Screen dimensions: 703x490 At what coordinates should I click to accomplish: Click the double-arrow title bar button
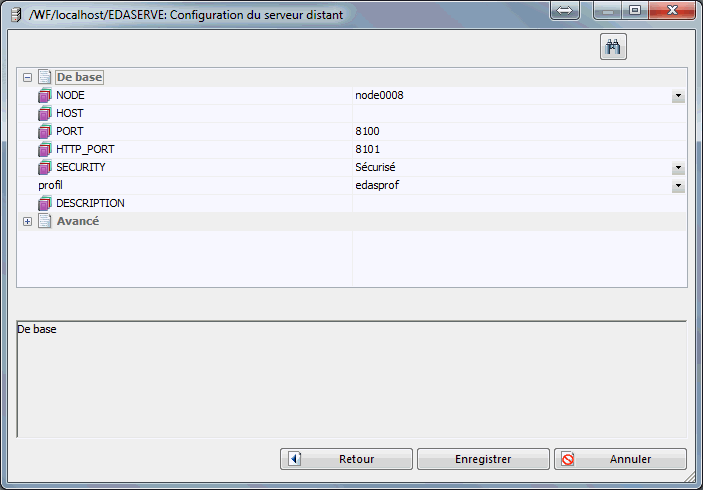pyautogui.click(x=564, y=10)
